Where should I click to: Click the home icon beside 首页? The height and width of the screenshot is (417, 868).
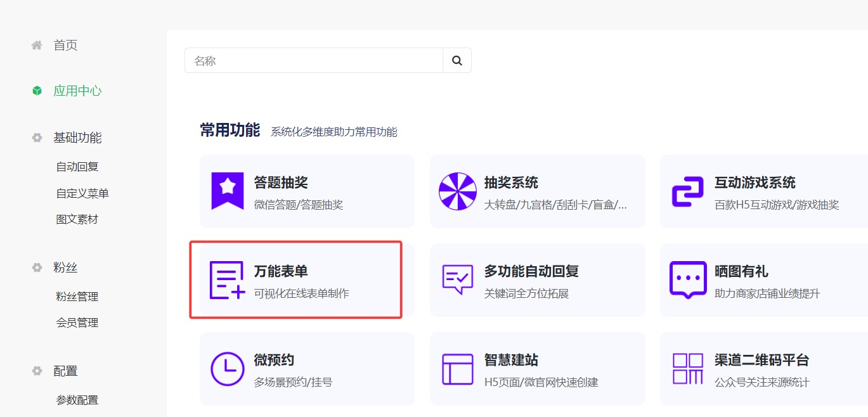coord(36,44)
